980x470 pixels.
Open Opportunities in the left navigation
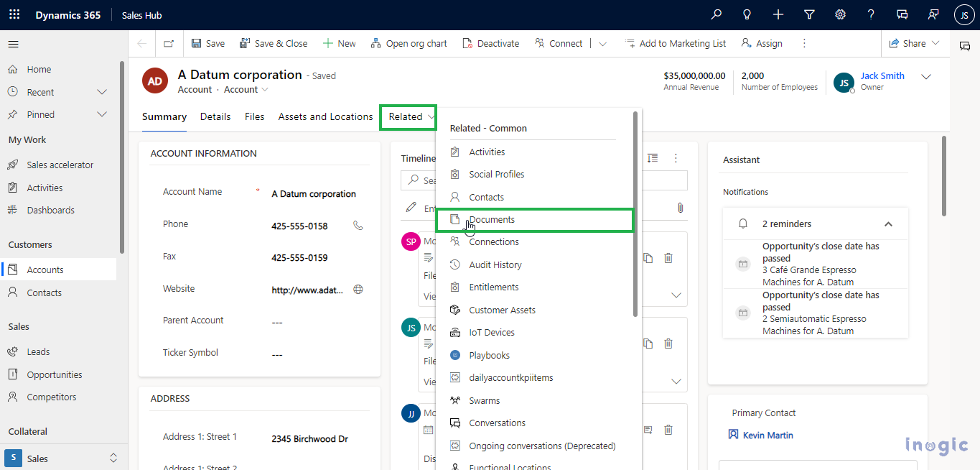tap(55, 374)
